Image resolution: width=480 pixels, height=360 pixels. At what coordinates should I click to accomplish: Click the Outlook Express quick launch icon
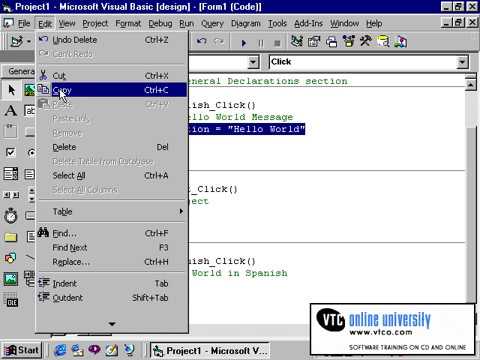click(78, 350)
